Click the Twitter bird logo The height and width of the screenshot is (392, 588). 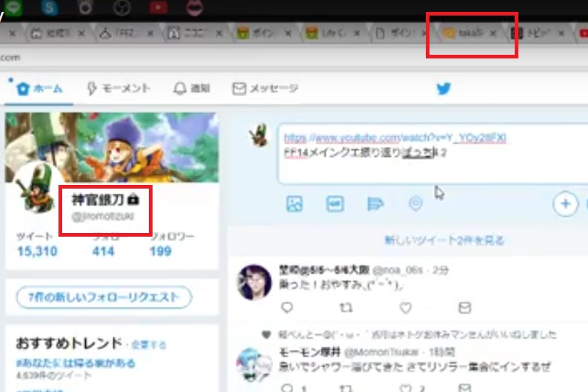[x=444, y=89]
